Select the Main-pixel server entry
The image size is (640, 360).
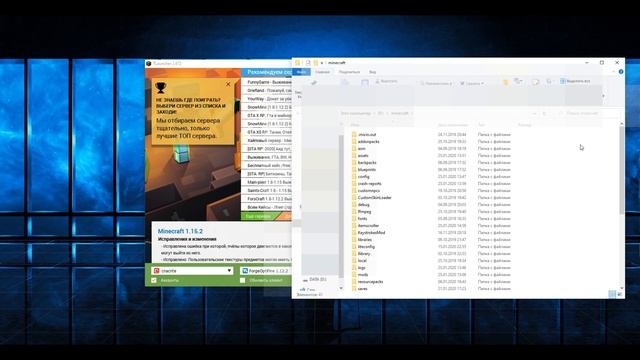pos(267,182)
